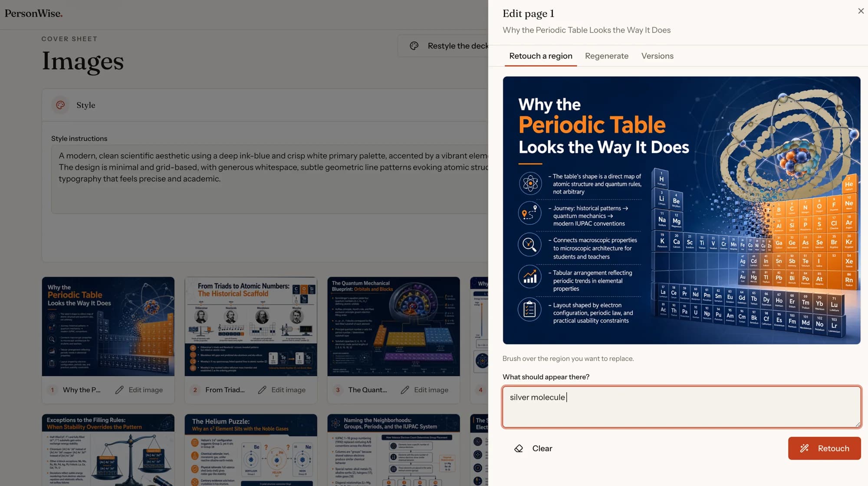
Task: Click the bar chart icon in the slide image
Action: pyautogui.click(x=529, y=276)
